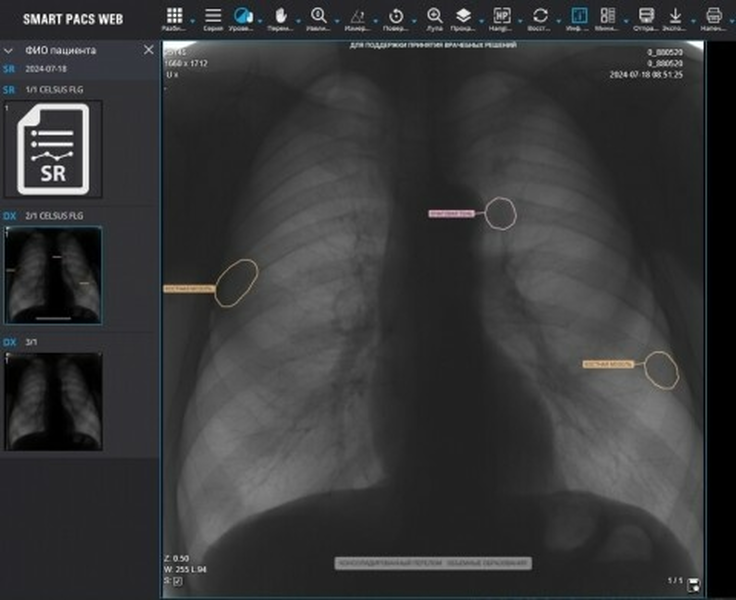Choose the rotate (Повернуть) tool

tap(396, 16)
